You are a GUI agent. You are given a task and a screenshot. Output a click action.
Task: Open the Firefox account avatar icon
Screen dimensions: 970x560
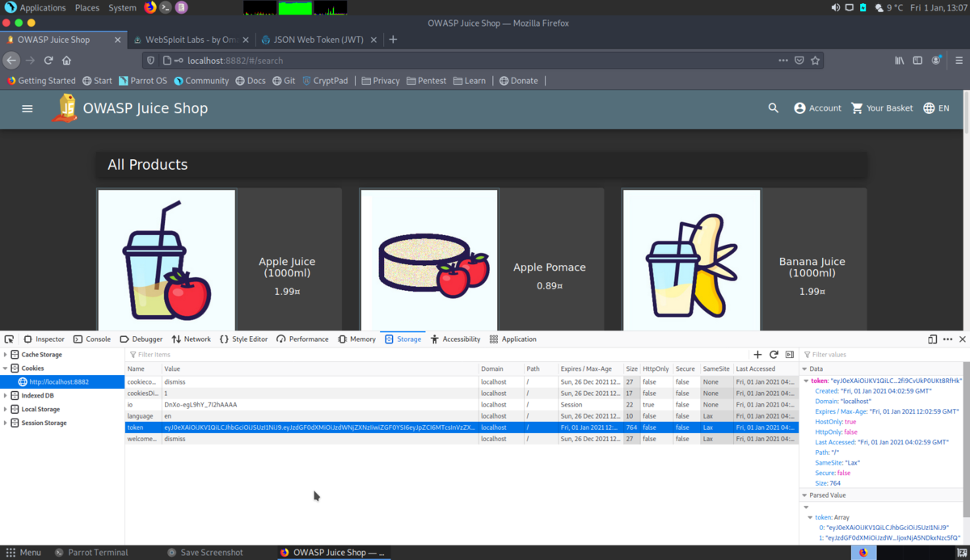(x=936, y=61)
